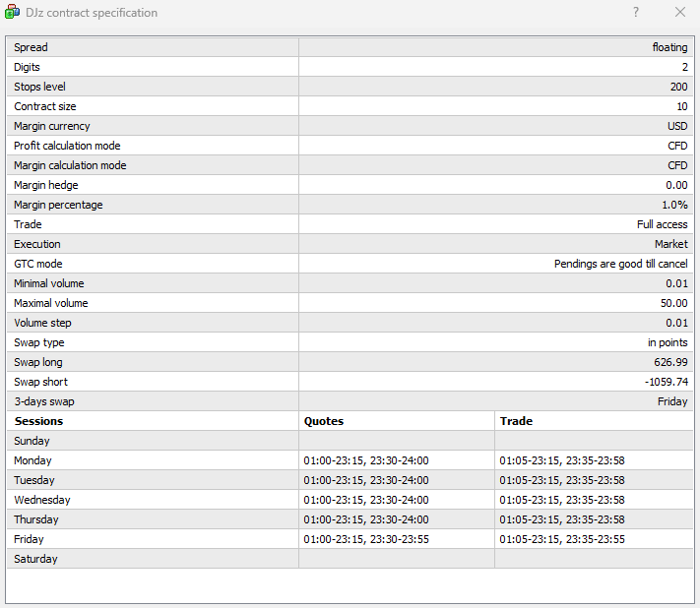This screenshot has height=608, width=700.
Task: Click Tuesday's Quotes session times
Action: coord(366,480)
